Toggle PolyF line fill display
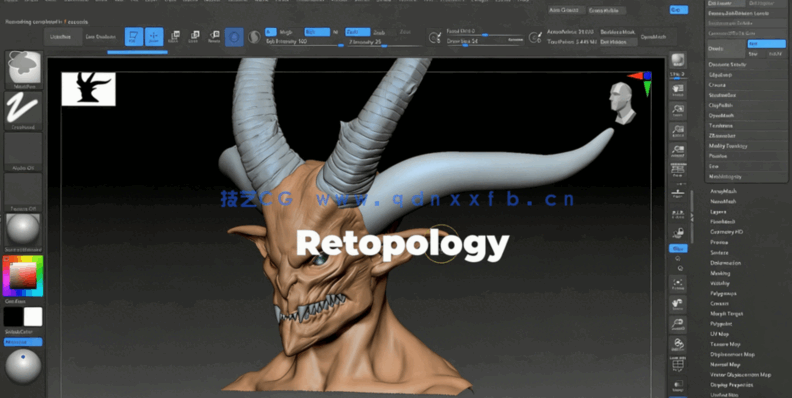 point(677,365)
